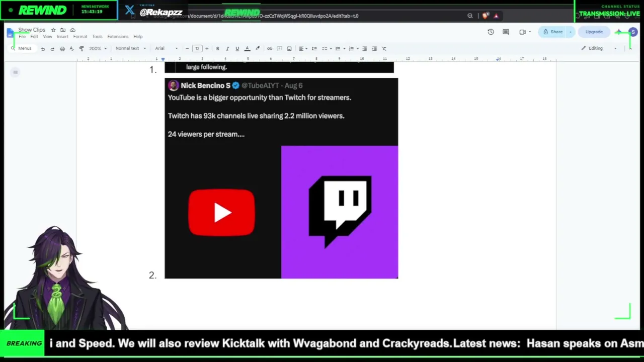
Task: Star the Show Clips document
Action: (53, 30)
